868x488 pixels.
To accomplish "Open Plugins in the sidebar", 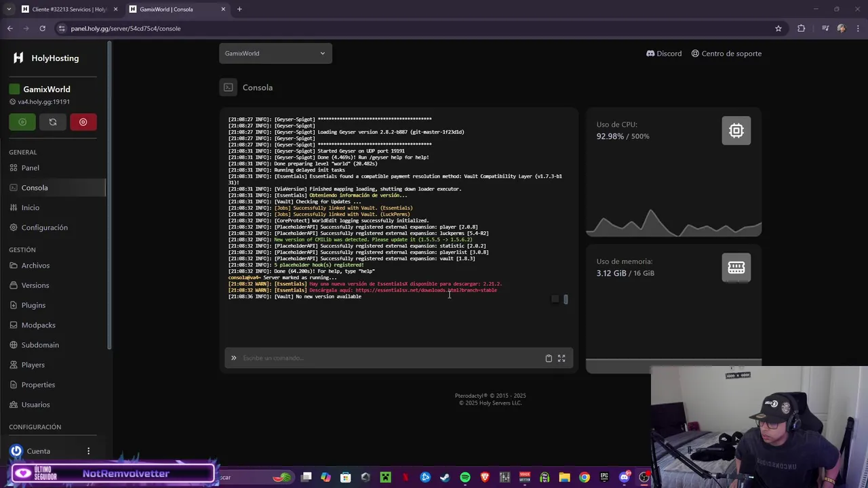I will [33, 305].
